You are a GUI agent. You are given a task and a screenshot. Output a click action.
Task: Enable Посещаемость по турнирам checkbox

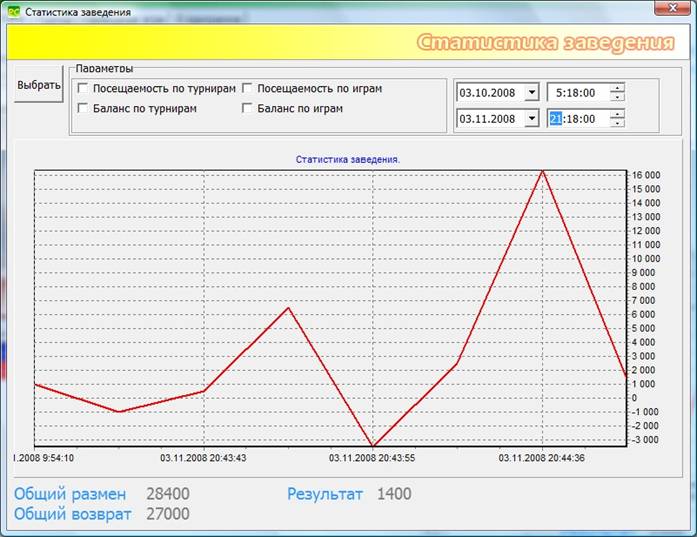(x=83, y=89)
